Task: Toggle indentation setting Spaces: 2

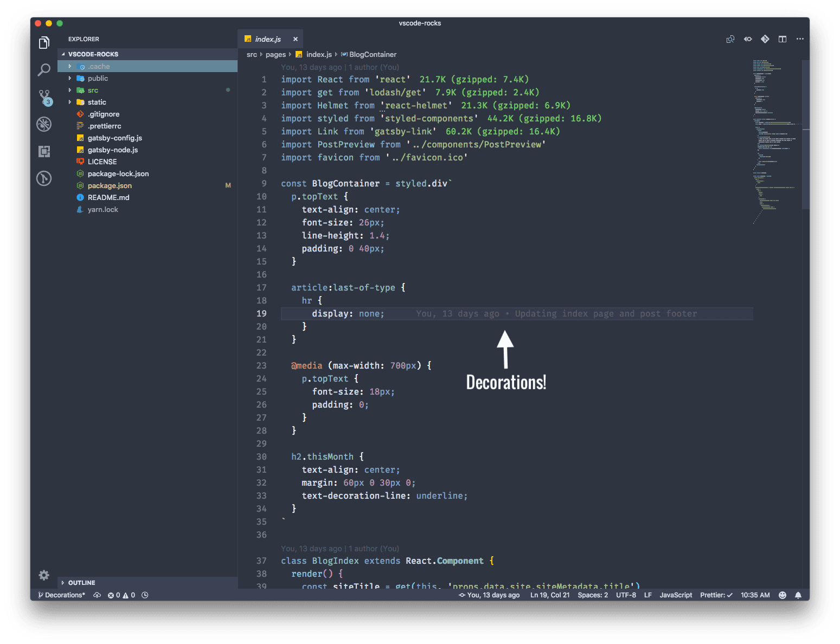Action: coord(592,595)
